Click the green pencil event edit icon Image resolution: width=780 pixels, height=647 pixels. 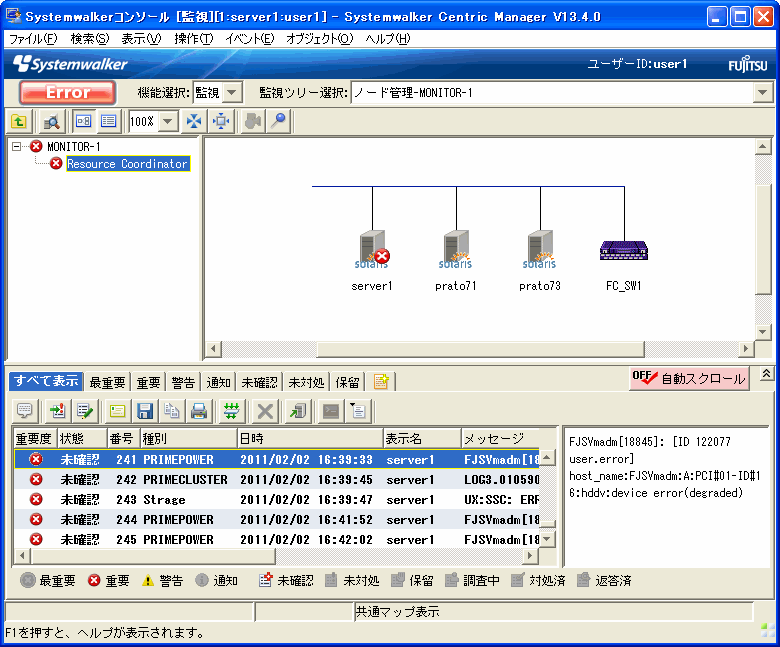coord(85,411)
